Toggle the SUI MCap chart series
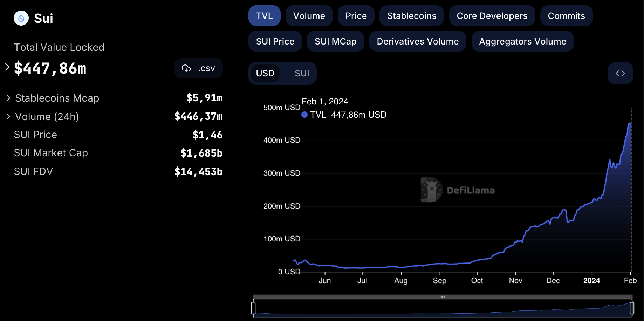The width and height of the screenshot is (644, 321). 335,41
